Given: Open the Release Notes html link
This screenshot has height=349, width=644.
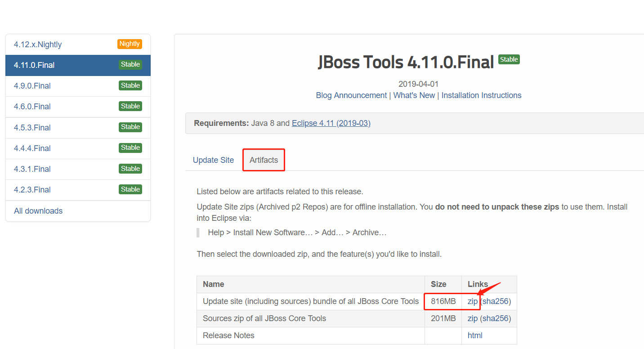Looking at the screenshot, I should 475,336.
